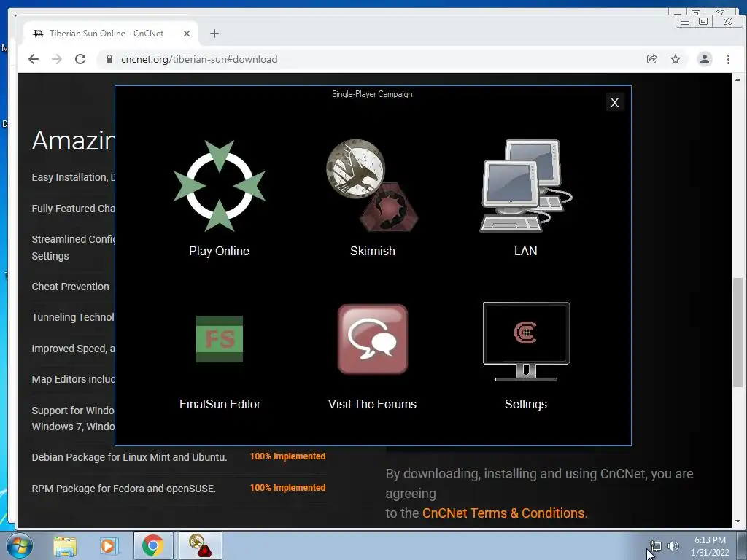This screenshot has height=560, width=747.
Task: Click the scrollbar up arrow
Action: (738, 79)
